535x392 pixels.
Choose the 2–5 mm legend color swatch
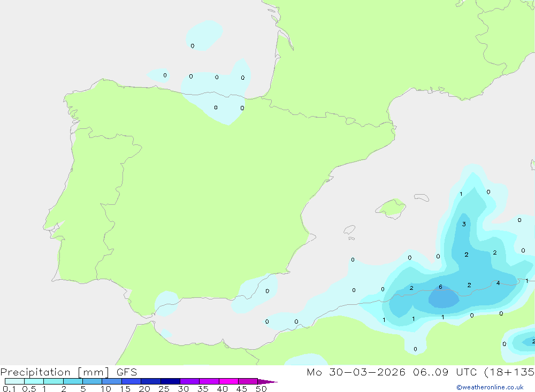click(x=73, y=381)
